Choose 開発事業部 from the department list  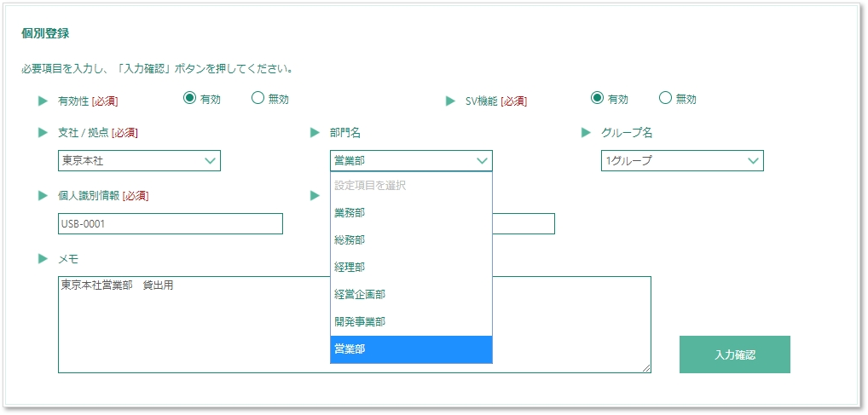pyautogui.click(x=411, y=321)
